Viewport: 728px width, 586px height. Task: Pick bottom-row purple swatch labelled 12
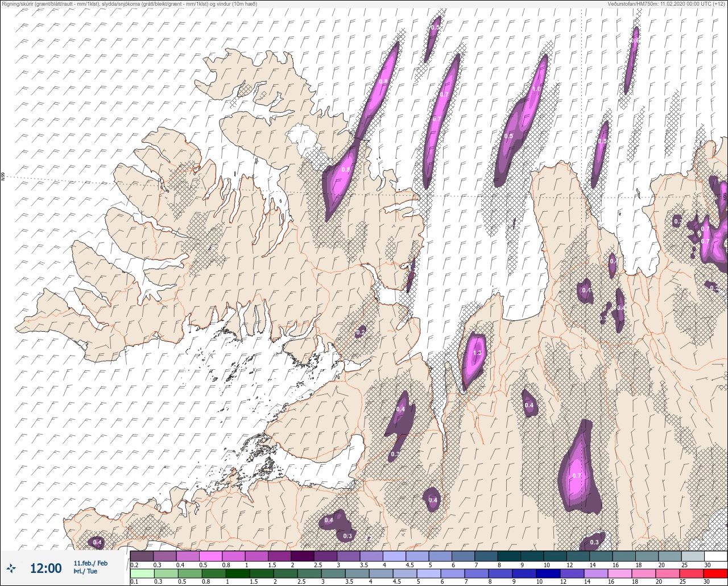click(572, 573)
